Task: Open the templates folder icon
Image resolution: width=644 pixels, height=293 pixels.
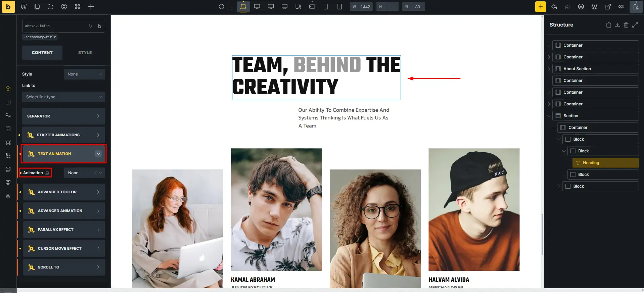Action: point(50,7)
